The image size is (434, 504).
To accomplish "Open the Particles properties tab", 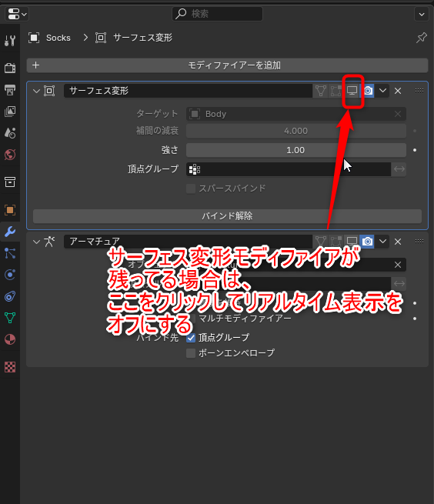I will (10, 253).
